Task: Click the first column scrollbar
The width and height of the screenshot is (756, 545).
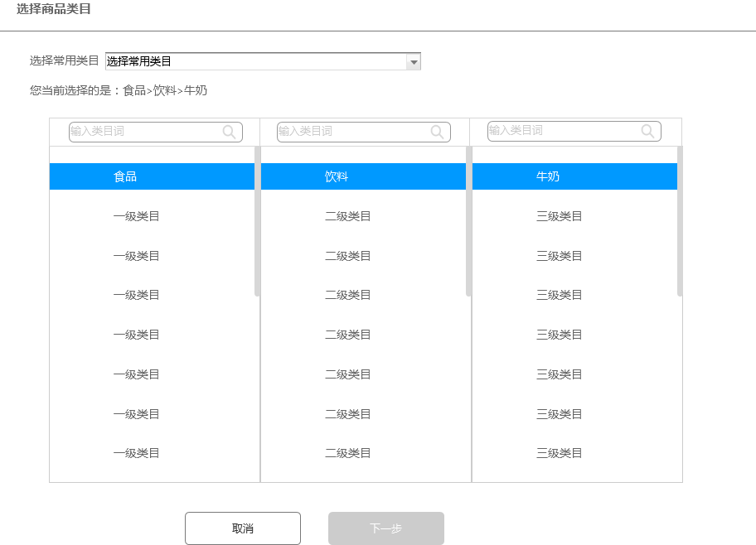Action: (257, 224)
